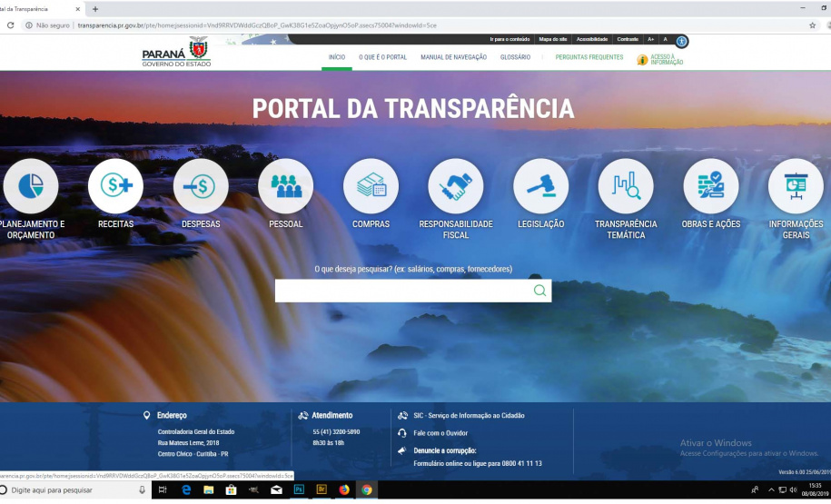
Task: Open the Mail app from the taskbar
Action: [x=276, y=489]
